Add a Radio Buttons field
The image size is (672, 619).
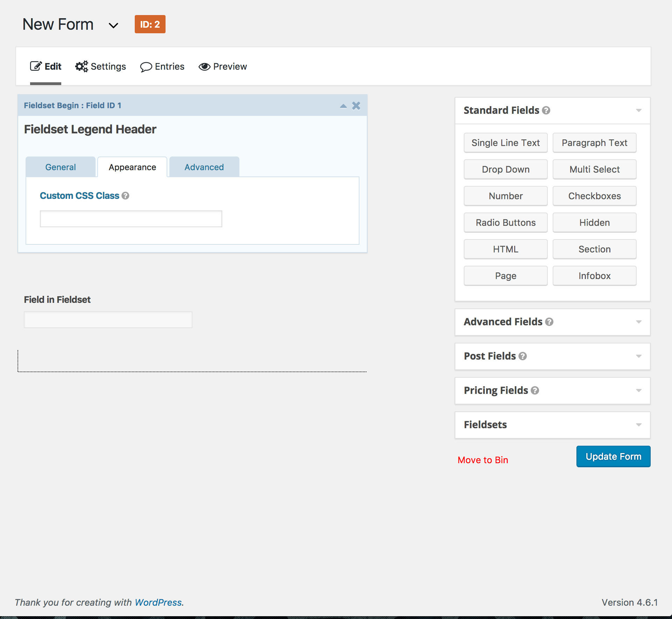[505, 223]
